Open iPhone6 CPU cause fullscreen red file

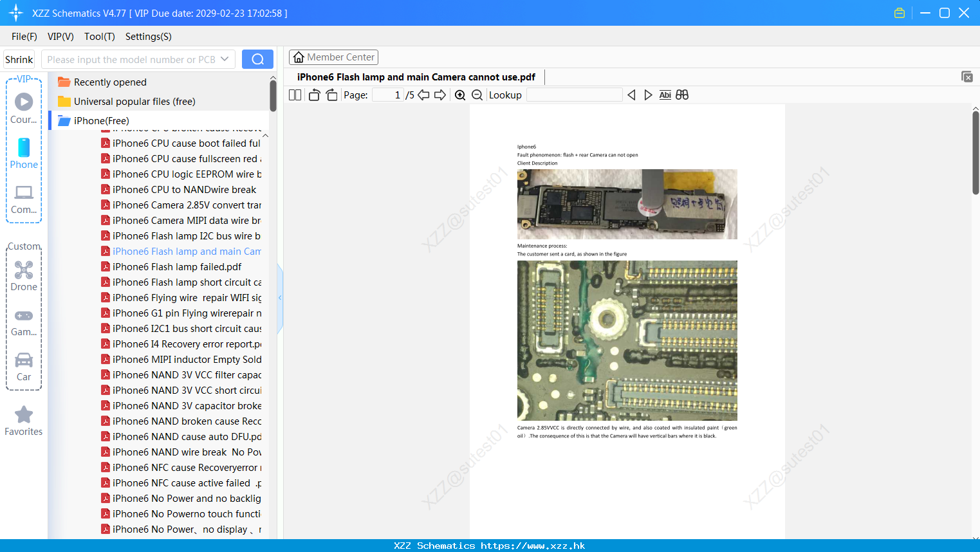tap(181, 159)
